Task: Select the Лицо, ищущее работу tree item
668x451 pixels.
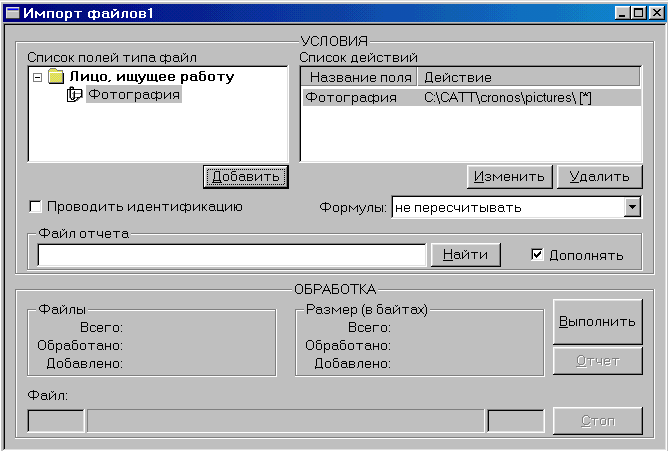Action: tap(152, 77)
